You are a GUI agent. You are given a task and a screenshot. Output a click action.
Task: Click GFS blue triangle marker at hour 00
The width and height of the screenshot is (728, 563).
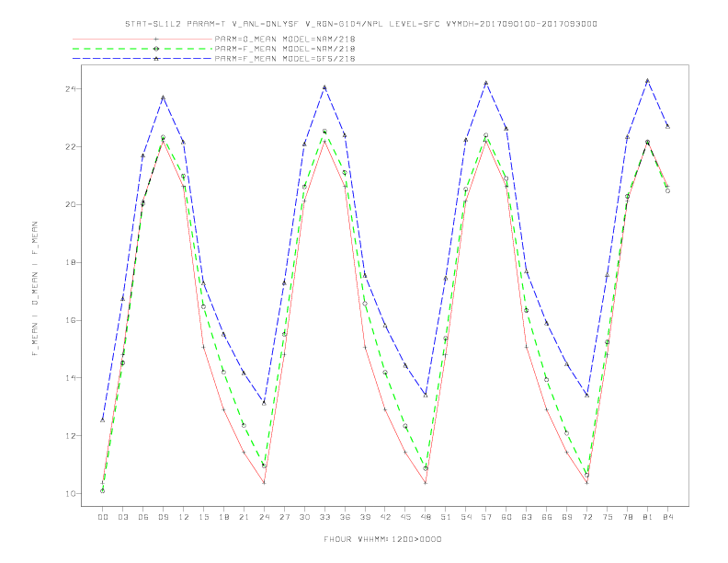(103, 419)
